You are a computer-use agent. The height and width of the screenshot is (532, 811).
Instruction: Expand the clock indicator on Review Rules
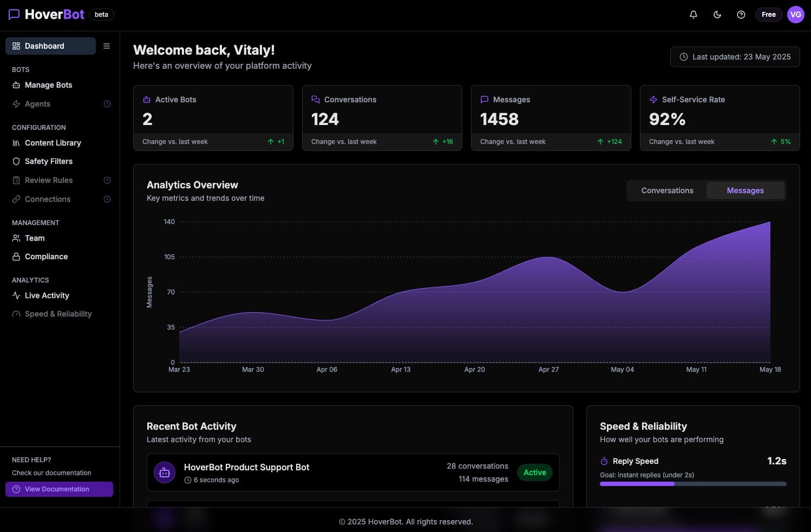(107, 180)
